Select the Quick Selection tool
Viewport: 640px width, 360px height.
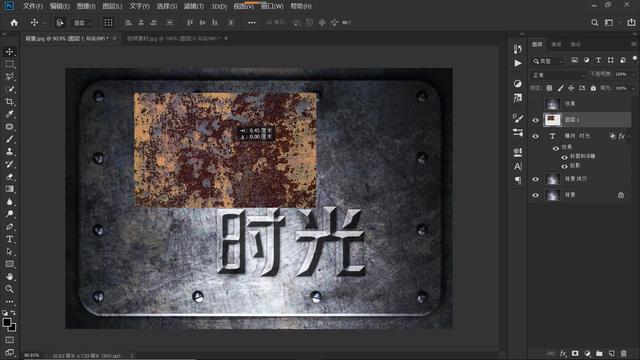(x=9, y=89)
